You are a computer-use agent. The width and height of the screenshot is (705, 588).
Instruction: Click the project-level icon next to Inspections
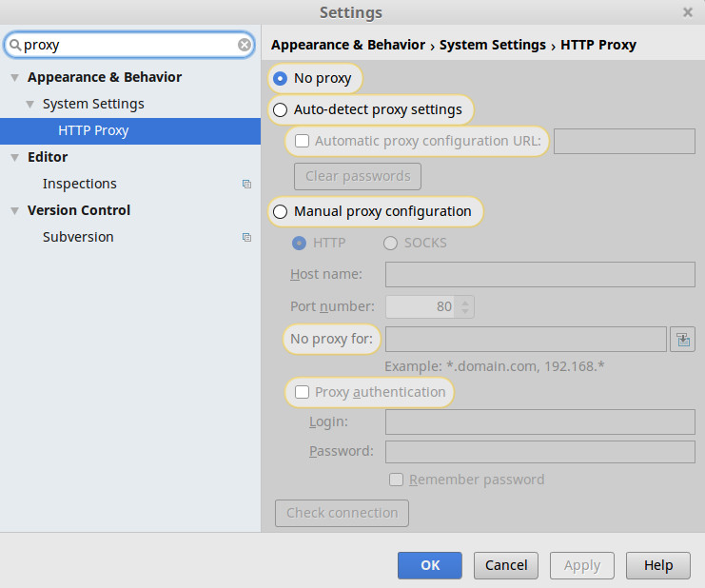(x=246, y=184)
